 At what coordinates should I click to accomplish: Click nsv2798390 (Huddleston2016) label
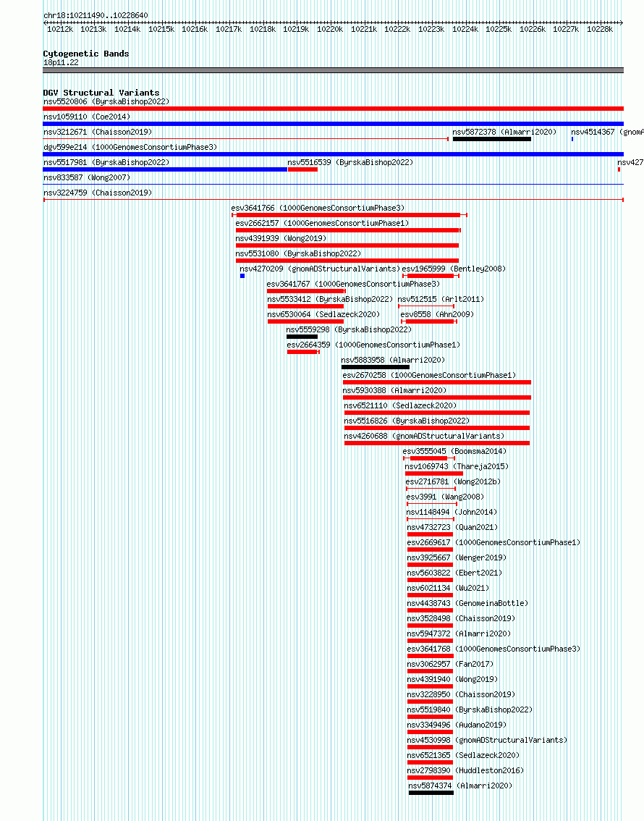(465, 770)
